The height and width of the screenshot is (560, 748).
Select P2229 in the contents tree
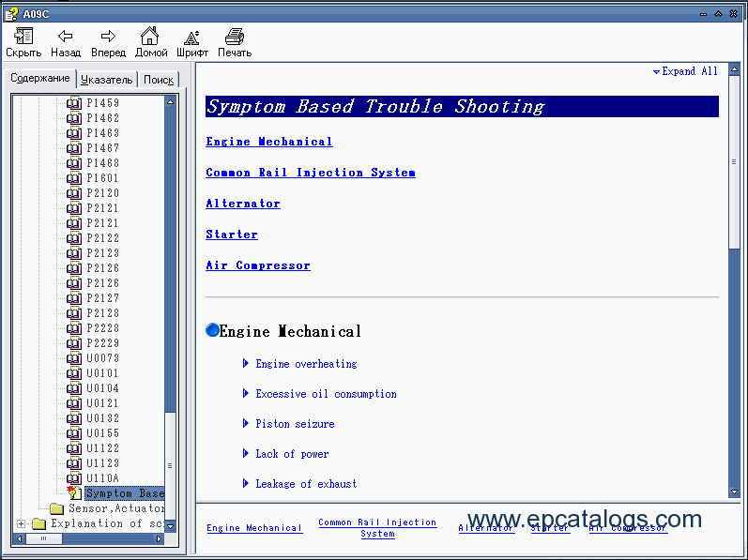[103, 343]
